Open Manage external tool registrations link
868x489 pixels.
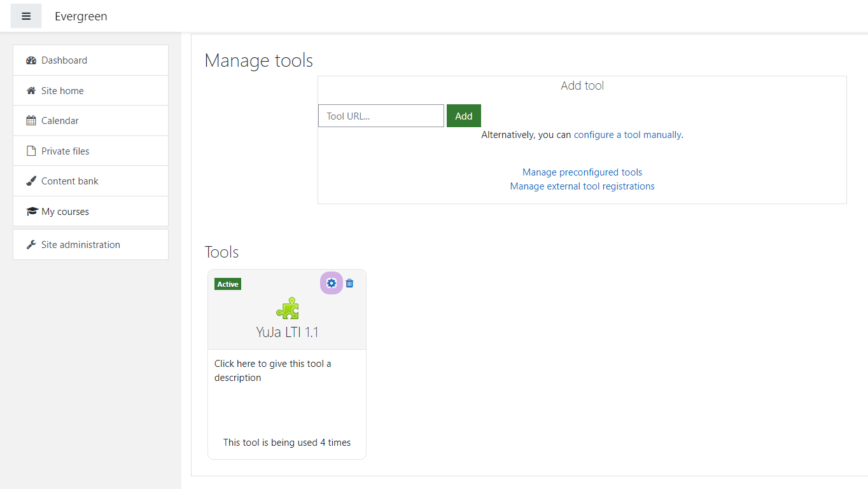pos(582,186)
